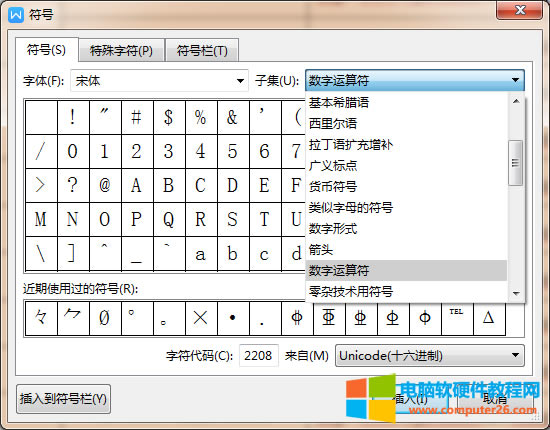This screenshot has height=430, width=550.
Task: Pick the greater-than symbol in the grid
Action: pyautogui.click(x=41, y=185)
